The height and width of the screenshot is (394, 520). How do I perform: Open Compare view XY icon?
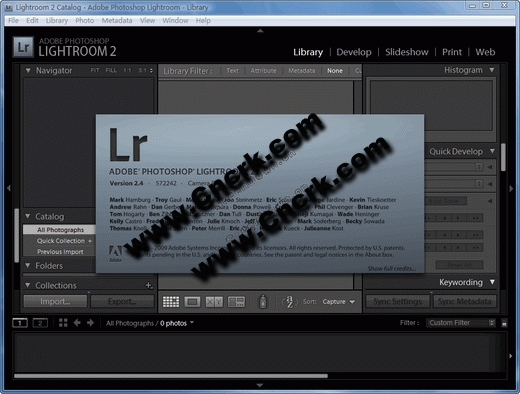coord(214,302)
